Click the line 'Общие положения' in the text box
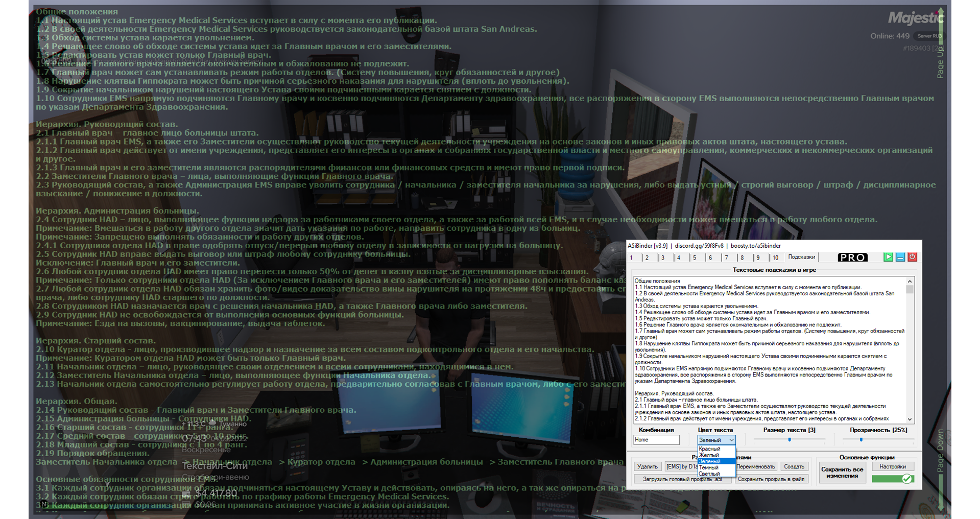The image size is (980, 519). click(x=657, y=281)
